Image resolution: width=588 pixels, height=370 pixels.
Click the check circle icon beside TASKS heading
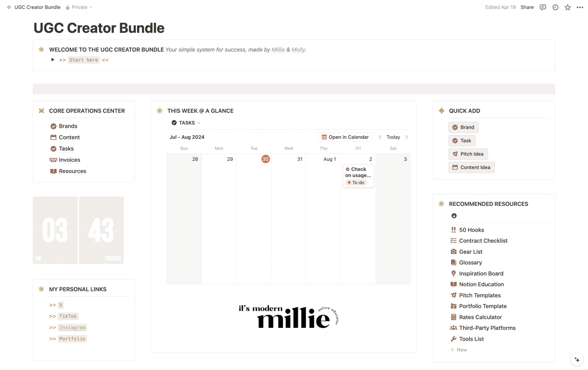tap(174, 122)
